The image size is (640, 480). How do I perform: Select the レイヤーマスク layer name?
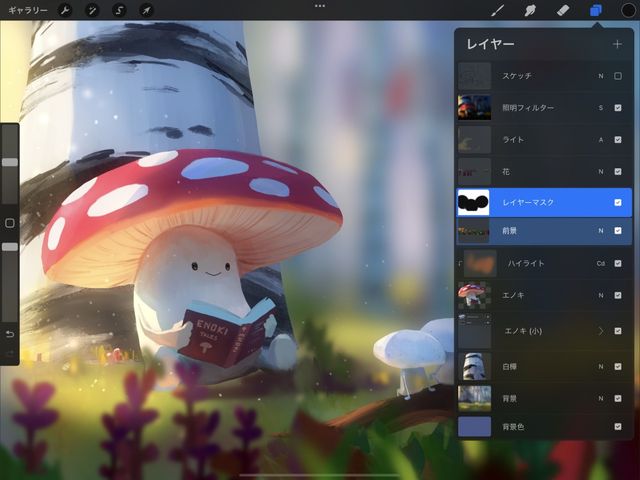pos(528,202)
